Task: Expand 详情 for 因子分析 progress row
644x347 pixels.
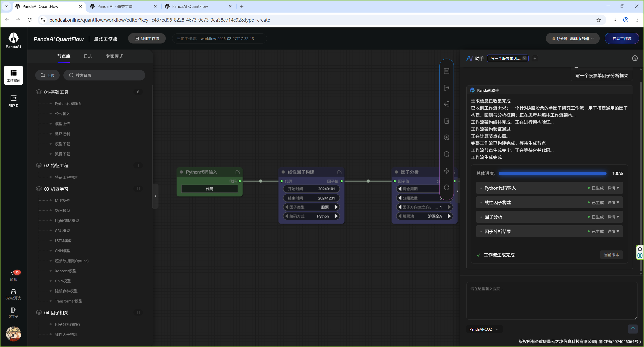Action: pos(613,217)
